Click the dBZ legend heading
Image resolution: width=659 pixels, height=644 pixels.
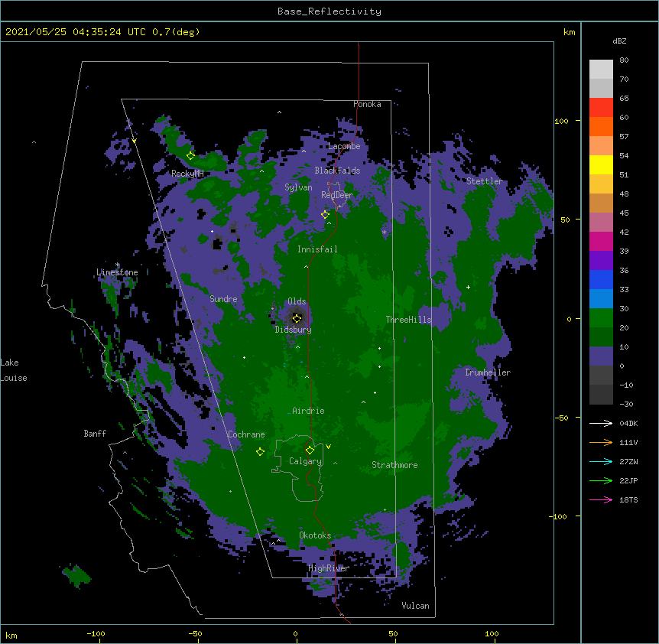tap(619, 41)
